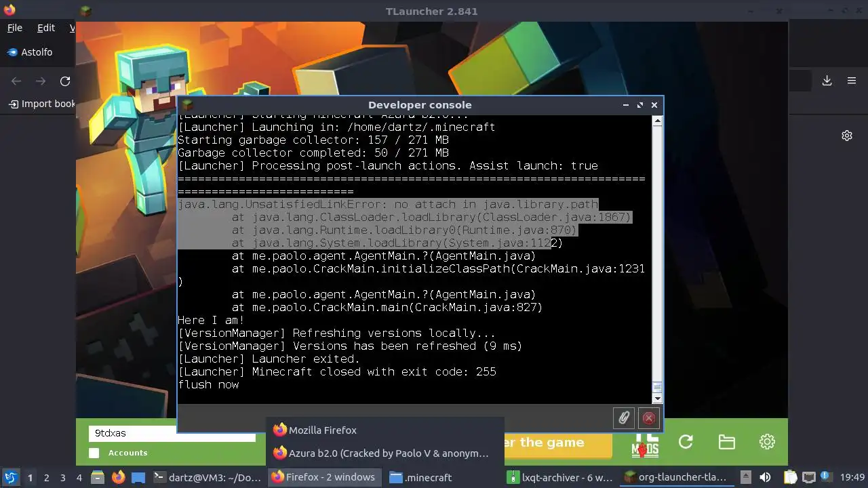Toggle the Accounts checkbox

(94, 453)
